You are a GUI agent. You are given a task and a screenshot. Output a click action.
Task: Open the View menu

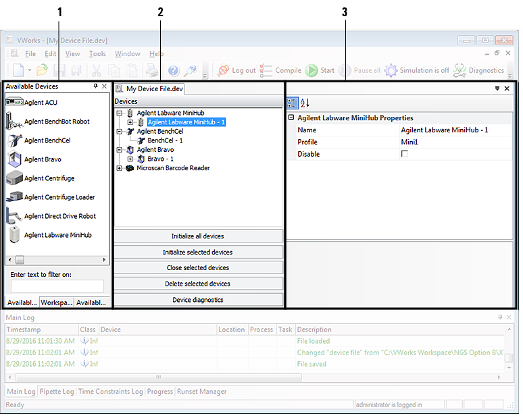[x=72, y=53]
